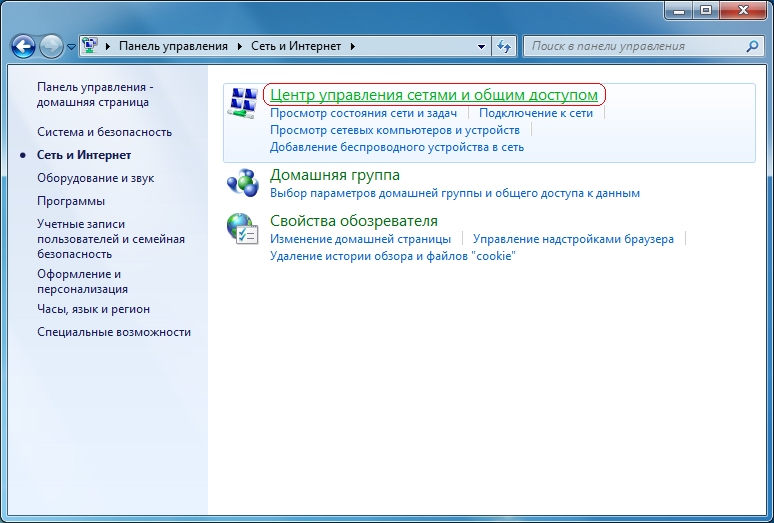Viewport: 774px width, 523px height.
Task: Click the Internet Options globe icon
Action: point(242,229)
